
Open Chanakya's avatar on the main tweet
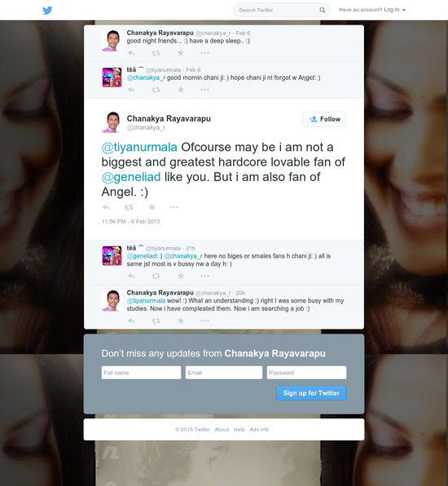click(x=112, y=122)
